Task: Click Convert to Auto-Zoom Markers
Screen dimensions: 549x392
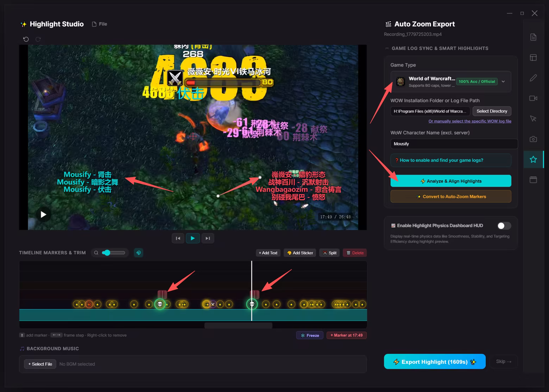Action: tap(451, 196)
